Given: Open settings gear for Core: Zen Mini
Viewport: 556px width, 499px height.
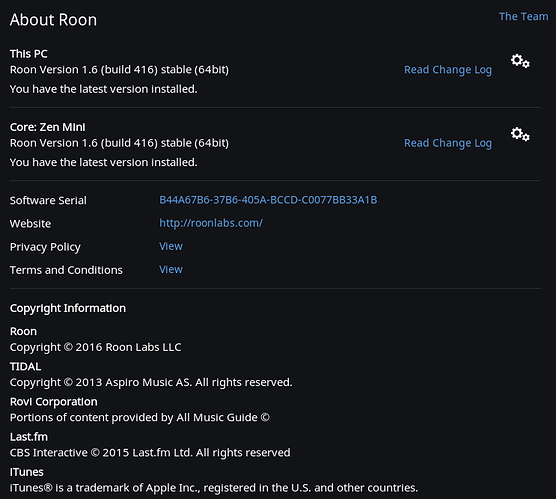Looking at the screenshot, I should (x=520, y=134).
